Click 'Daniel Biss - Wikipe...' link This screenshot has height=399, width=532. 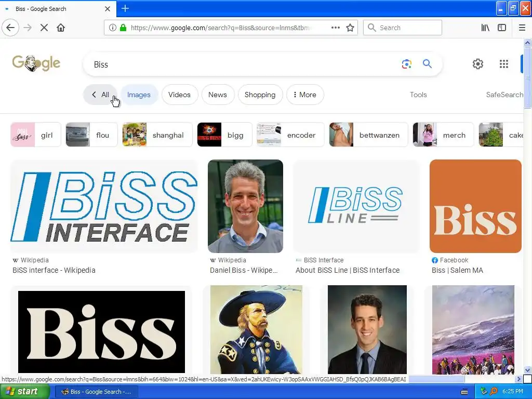(244, 270)
